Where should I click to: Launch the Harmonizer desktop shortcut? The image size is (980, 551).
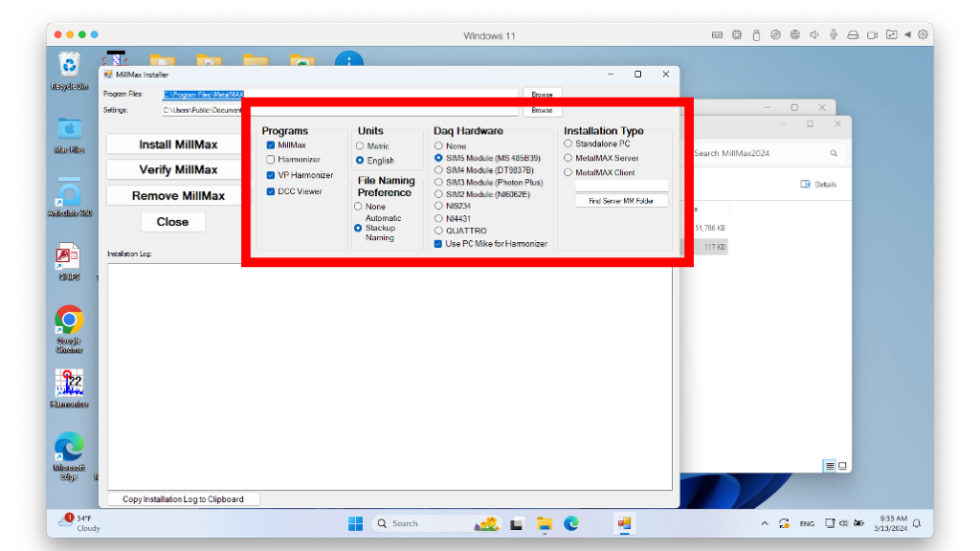tap(69, 388)
